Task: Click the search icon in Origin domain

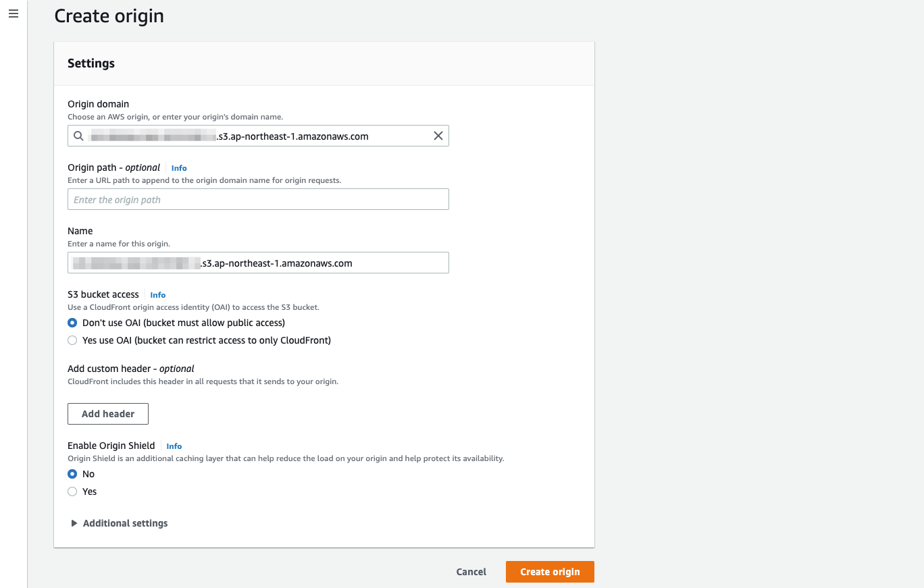Action: [78, 136]
